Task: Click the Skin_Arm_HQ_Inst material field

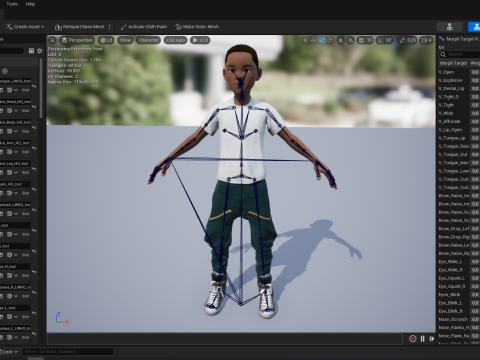Action: pos(15,143)
